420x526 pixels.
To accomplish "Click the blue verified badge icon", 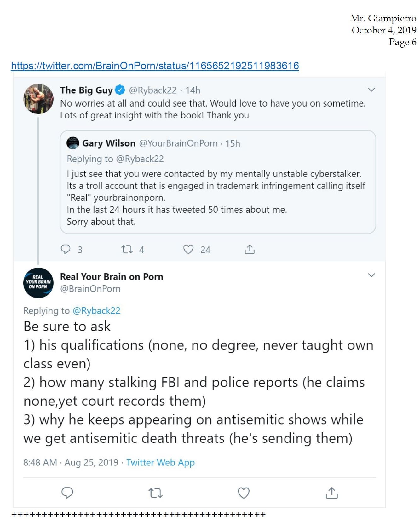I will click(120, 90).
